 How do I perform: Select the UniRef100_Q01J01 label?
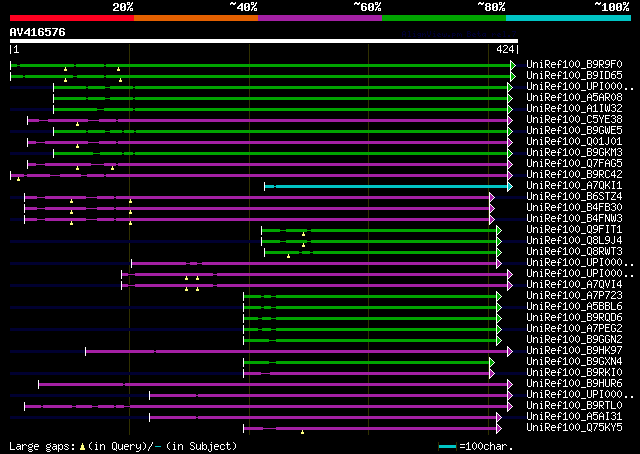[x=574, y=142]
